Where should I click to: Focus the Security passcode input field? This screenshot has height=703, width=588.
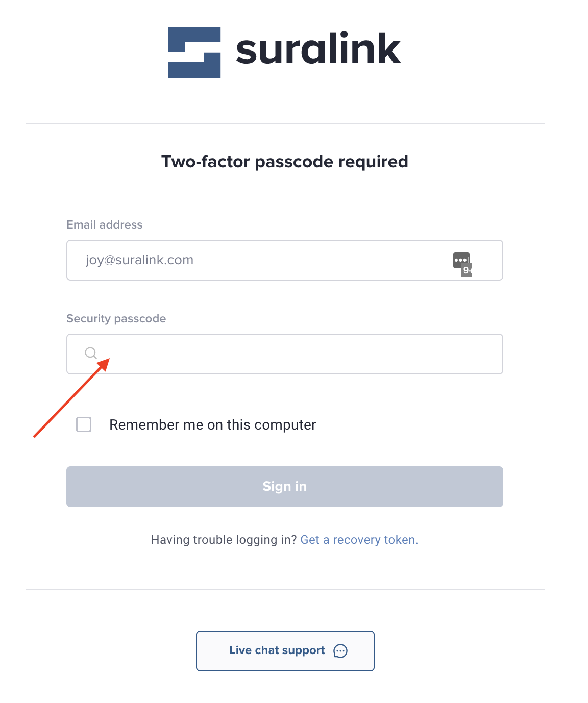[296, 354]
